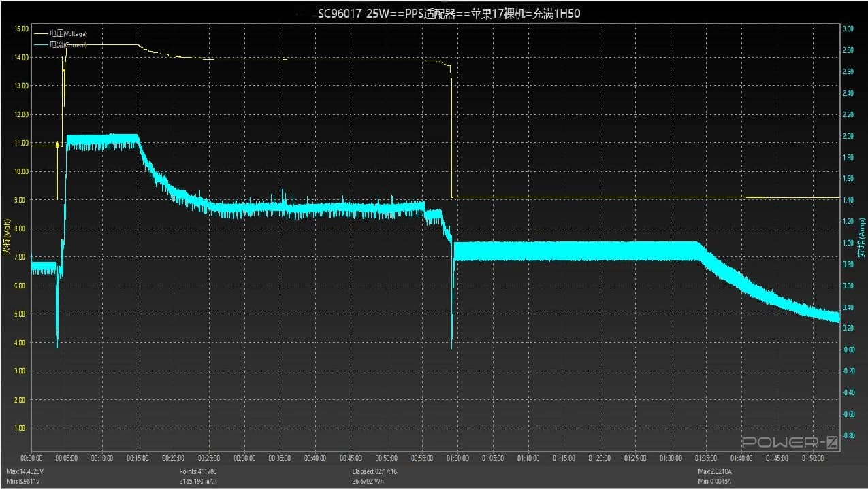Click the 15.00 tick on the voltage axis
Image resolution: width=868 pixels, height=489 pixels.
point(21,29)
